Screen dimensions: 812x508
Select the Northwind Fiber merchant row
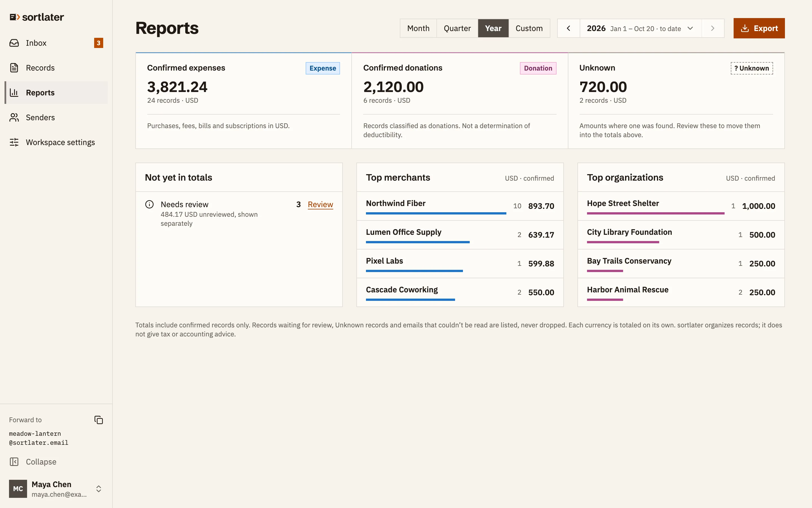pos(460,206)
